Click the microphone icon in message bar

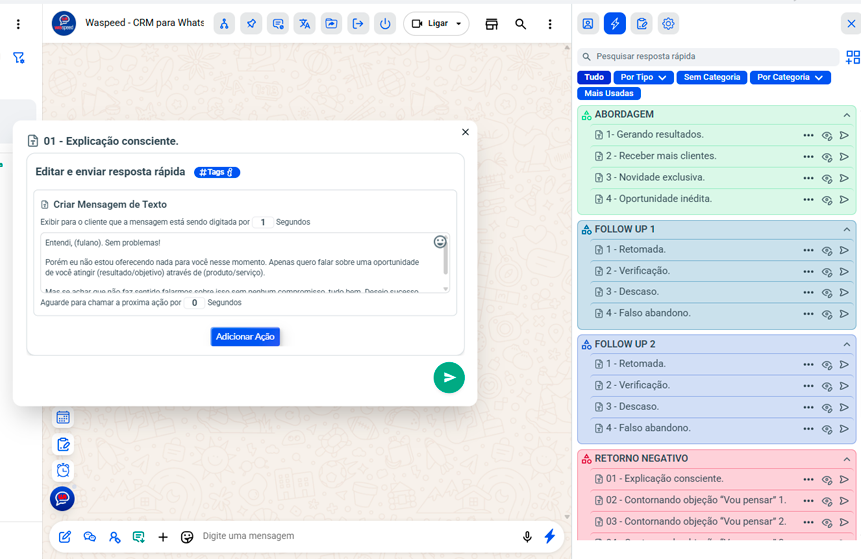(x=527, y=537)
